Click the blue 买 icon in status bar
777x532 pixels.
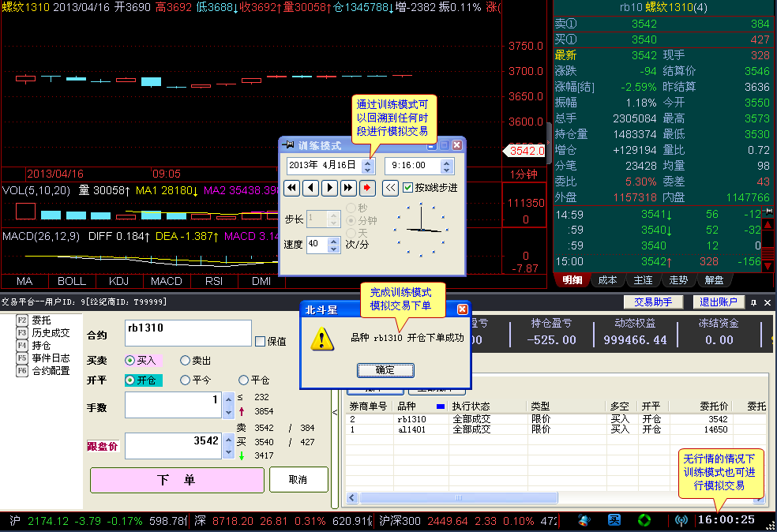(614, 521)
